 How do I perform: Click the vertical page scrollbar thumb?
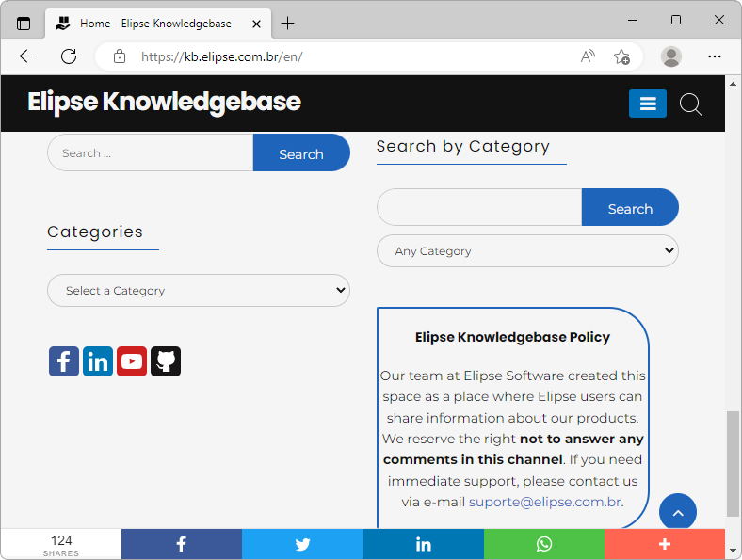click(733, 463)
